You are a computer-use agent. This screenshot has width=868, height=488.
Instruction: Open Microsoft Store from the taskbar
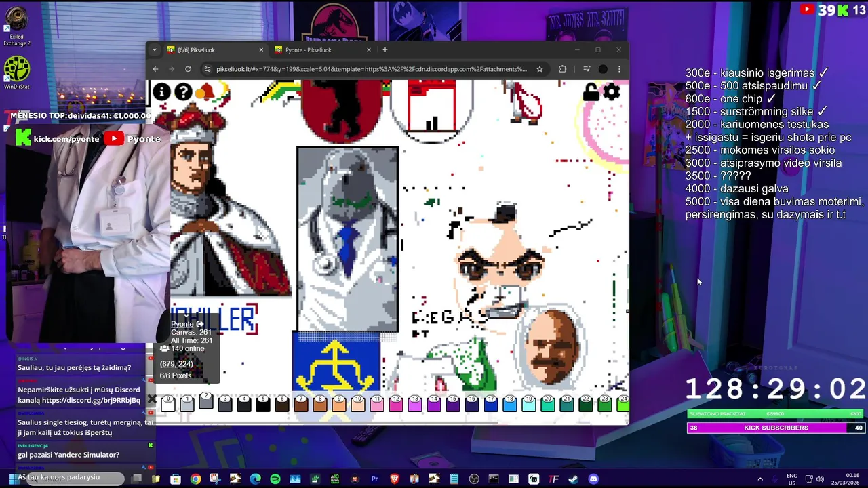(x=176, y=479)
